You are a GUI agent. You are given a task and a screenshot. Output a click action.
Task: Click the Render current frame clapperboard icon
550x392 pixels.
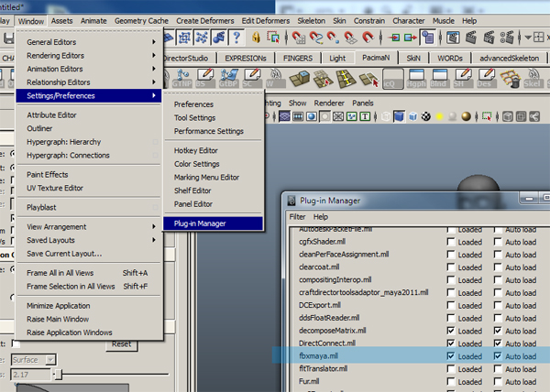[x=471, y=38]
